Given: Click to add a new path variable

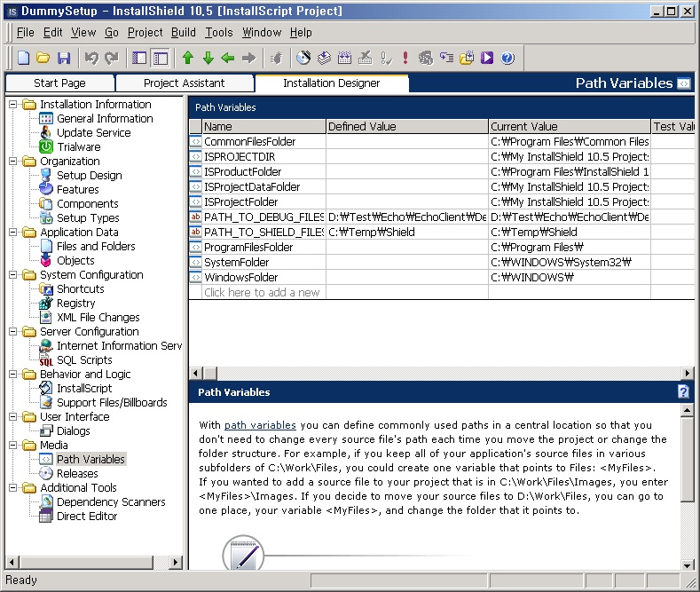Looking at the screenshot, I should tap(262, 293).
